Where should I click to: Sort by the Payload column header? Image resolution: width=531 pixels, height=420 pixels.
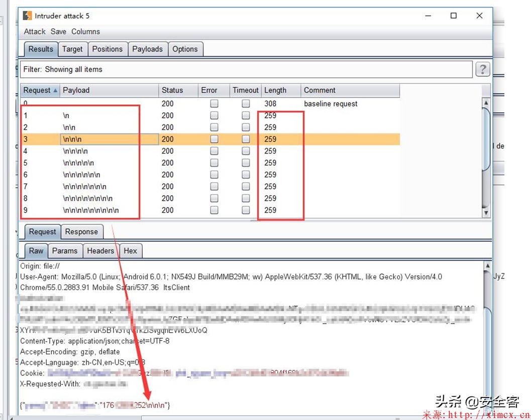pos(109,90)
